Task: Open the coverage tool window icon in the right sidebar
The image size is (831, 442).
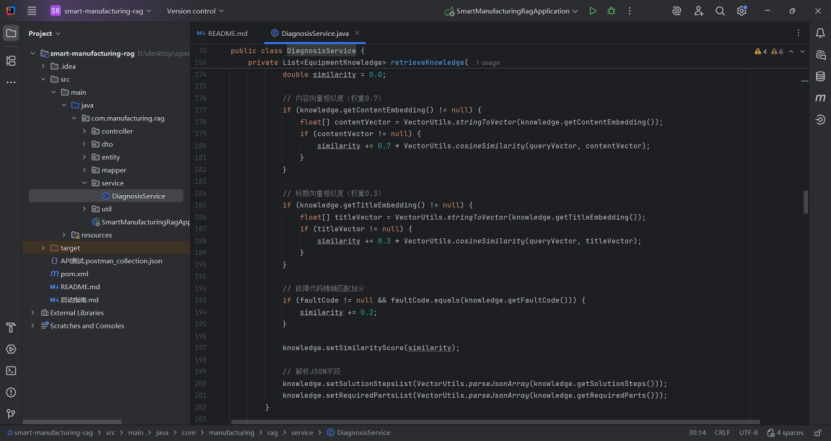Action: (x=820, y=120)
